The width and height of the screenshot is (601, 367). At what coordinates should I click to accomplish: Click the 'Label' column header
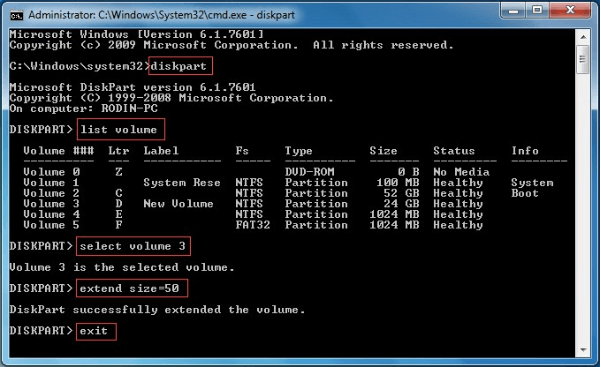[161, 151]
